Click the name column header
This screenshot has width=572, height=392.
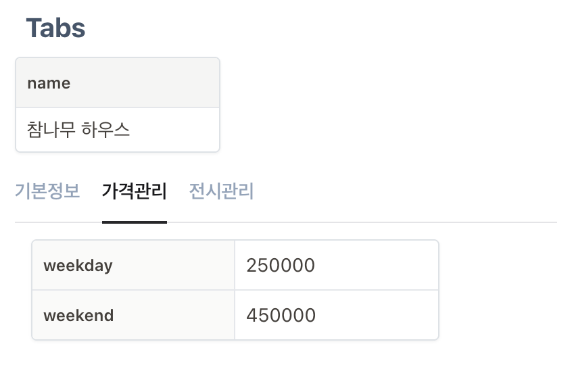click(49, 82)
